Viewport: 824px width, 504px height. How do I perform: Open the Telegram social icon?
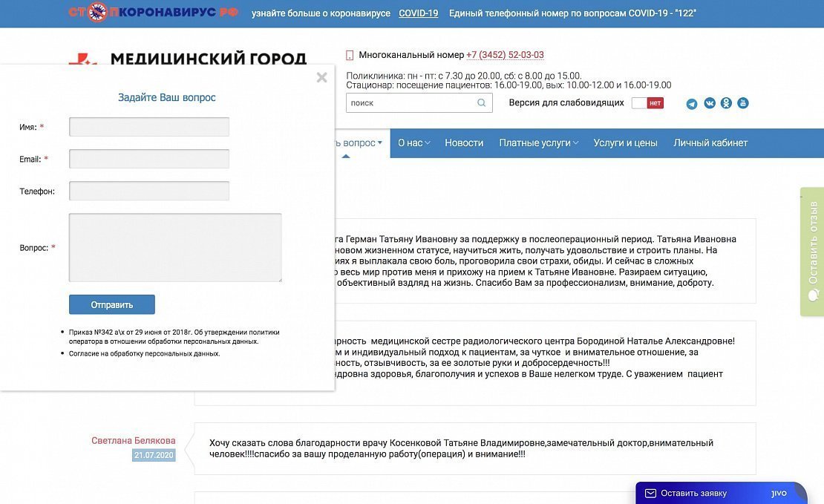692,104
